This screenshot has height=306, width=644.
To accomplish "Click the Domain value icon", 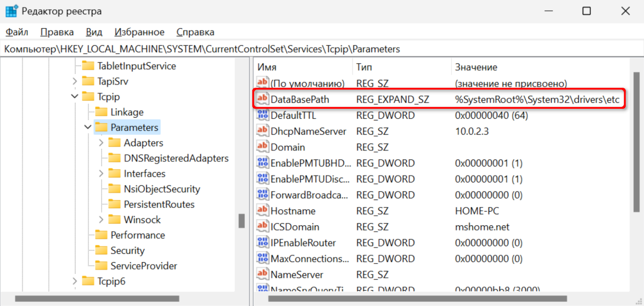I will pyautogui.click(x=263, y=147).
